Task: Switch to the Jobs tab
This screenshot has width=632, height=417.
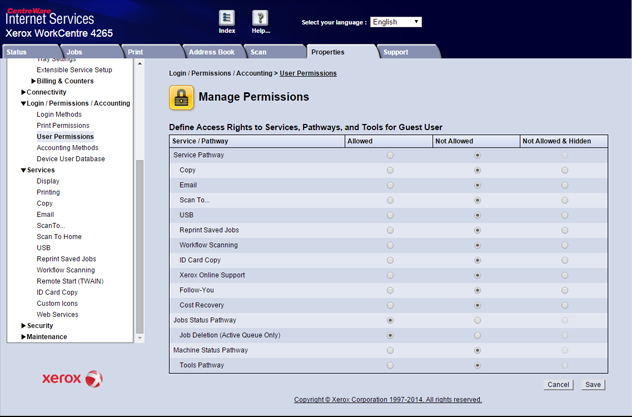Action: 75,52
